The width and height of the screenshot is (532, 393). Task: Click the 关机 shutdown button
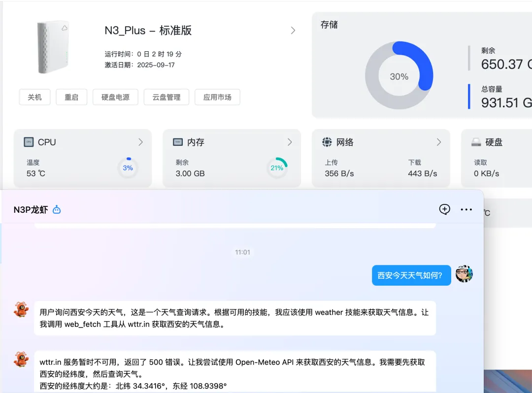[x=34, y=98]
